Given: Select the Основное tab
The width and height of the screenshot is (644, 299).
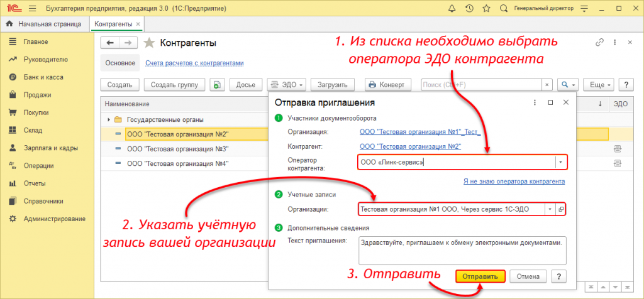Looking at the screenshot, I should [120, 63].
